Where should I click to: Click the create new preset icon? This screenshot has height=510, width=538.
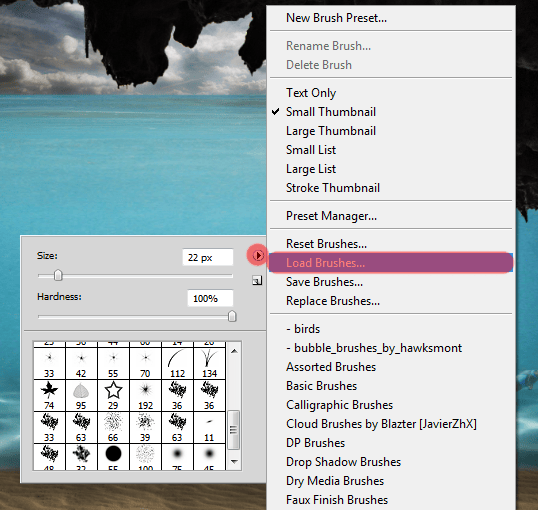257,281
